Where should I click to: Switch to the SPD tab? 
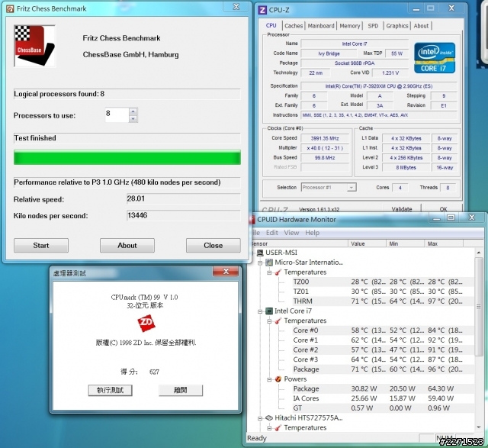[373, 26]
